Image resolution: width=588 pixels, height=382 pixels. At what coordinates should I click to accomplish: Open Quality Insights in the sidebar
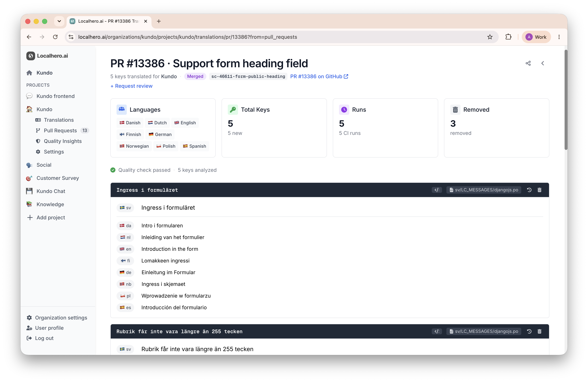(x=59, y=141)
